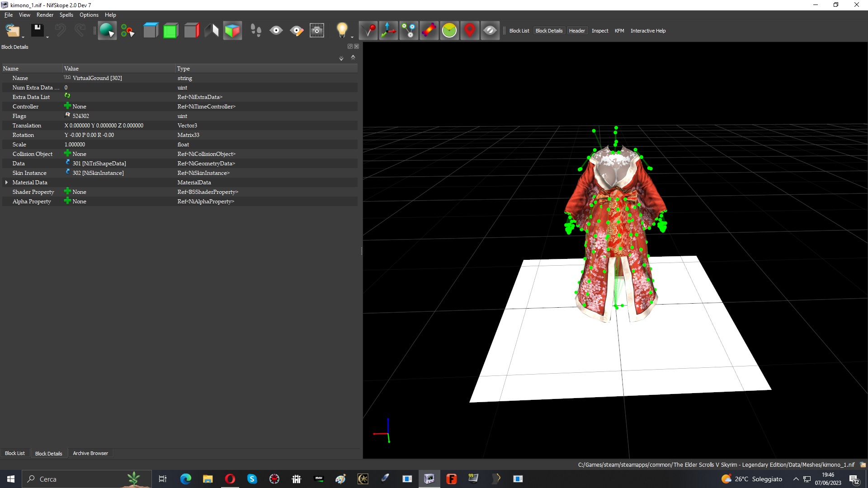This screenshot has width=868, height=488.
Task: Click the Load file folder icon
Action: (12, 31)
